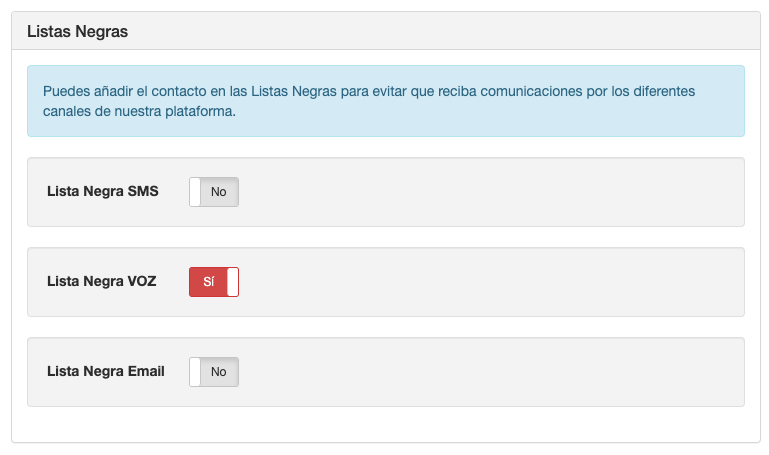Disable the Lista Negra VOZ switch
Viewport: 769px width, 455px height.
[214, 282]
